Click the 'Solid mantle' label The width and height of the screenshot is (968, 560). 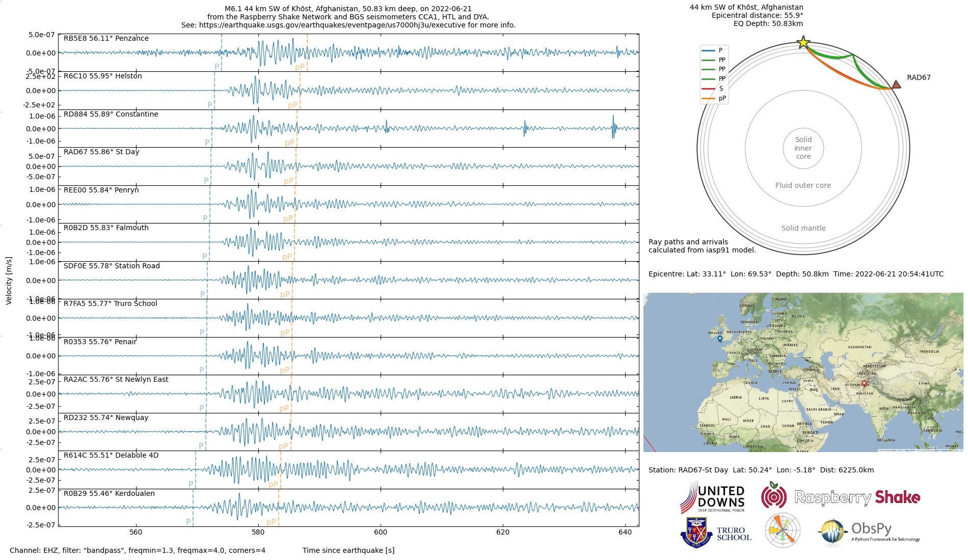tap(803, 228)
